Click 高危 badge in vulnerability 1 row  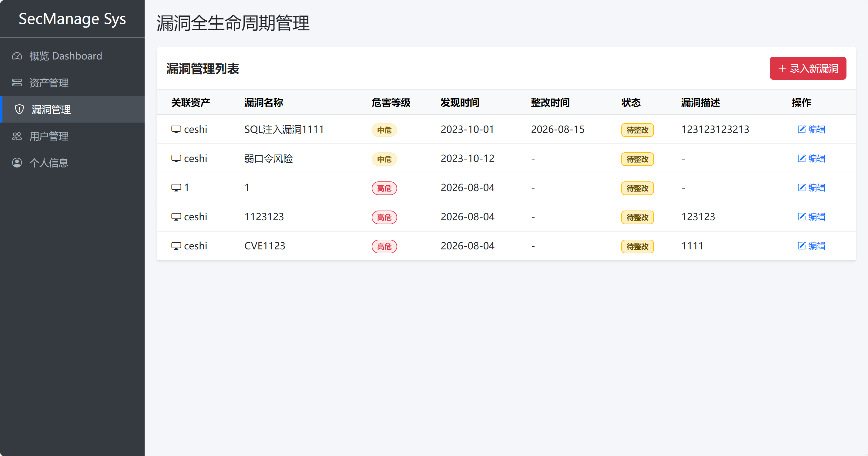click(384, 188)
